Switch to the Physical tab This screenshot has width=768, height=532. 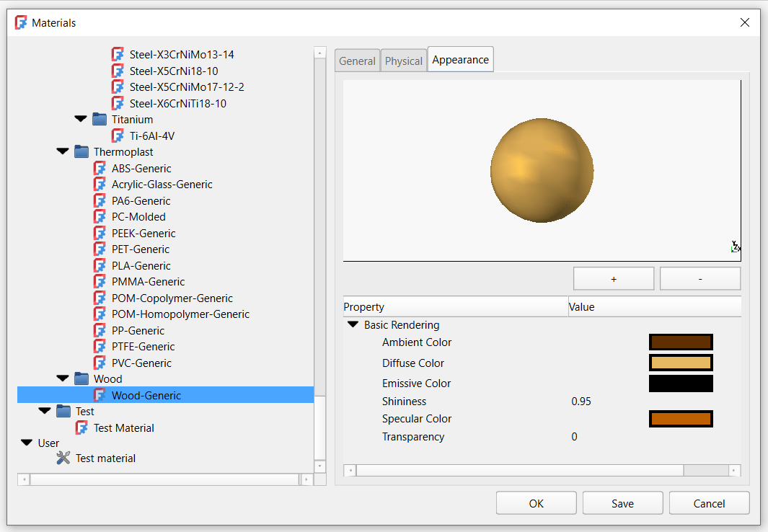point(403,60)
